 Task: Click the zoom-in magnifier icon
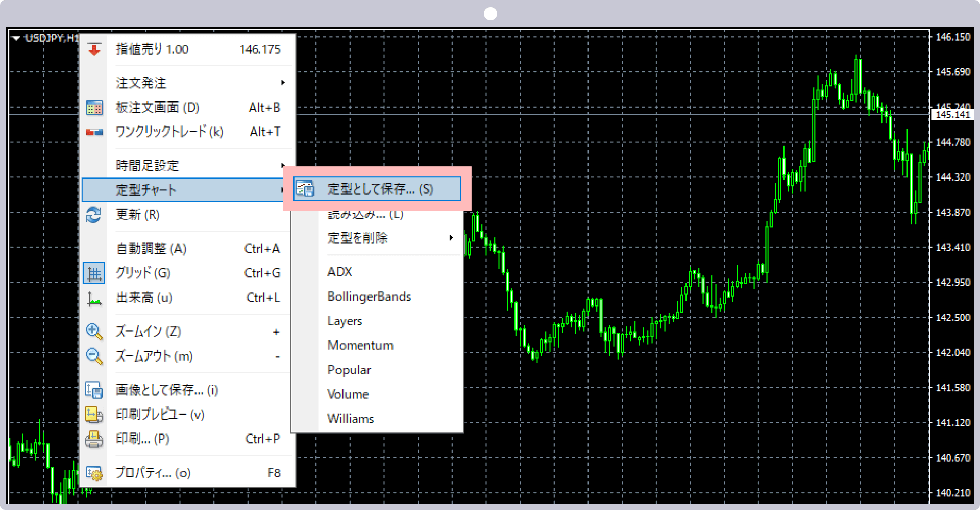(94, 331)
